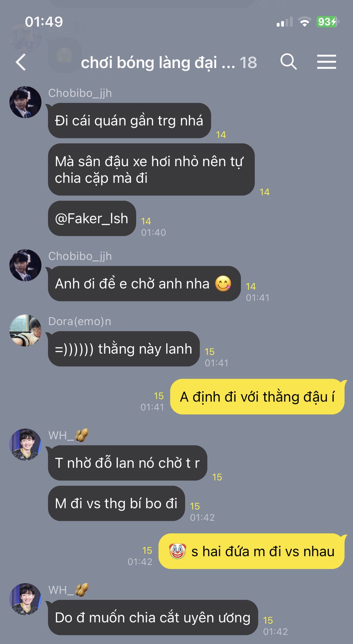Tap the message "=)))))) thằng này lanh"
This screenshot has width=353, height=644.
[x=124, y=349]
